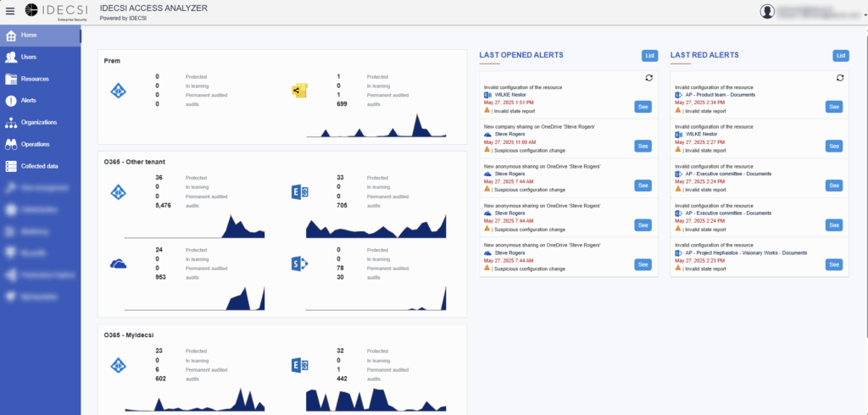Click the 'LAST RED ALERTS' heading

[x=704, y=55]
